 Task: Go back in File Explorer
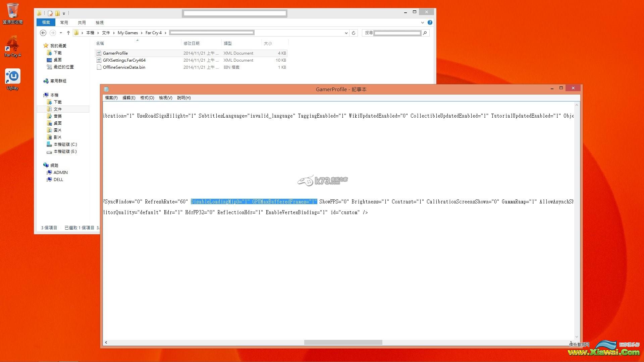[43, 33]
